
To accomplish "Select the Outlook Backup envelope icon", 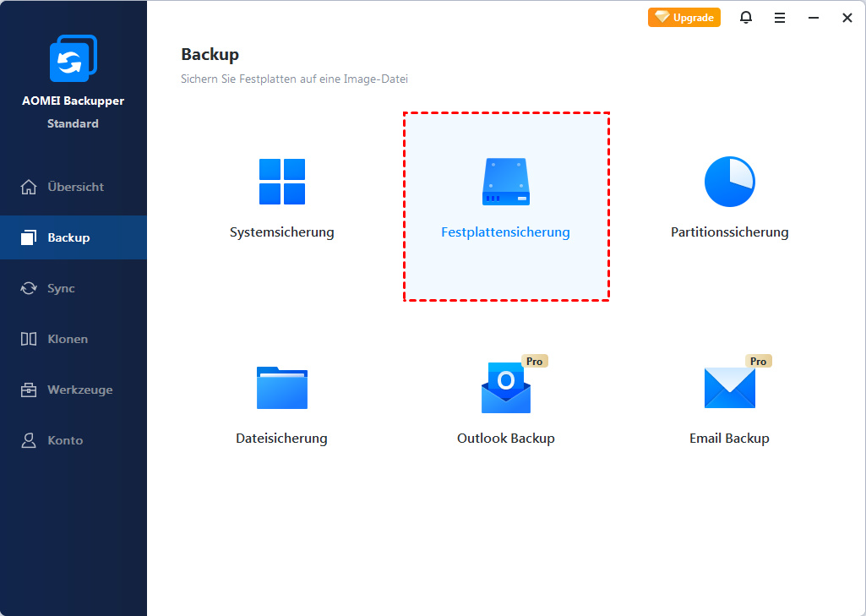I will coord(506,388).
